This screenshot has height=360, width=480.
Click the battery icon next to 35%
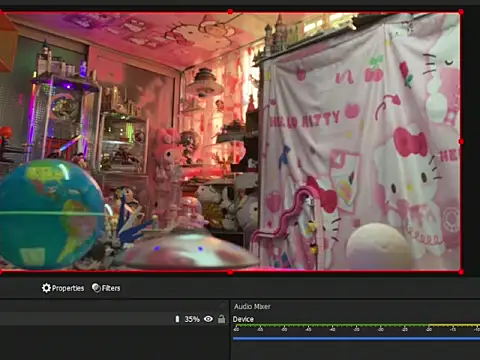(x=177, y=319)
